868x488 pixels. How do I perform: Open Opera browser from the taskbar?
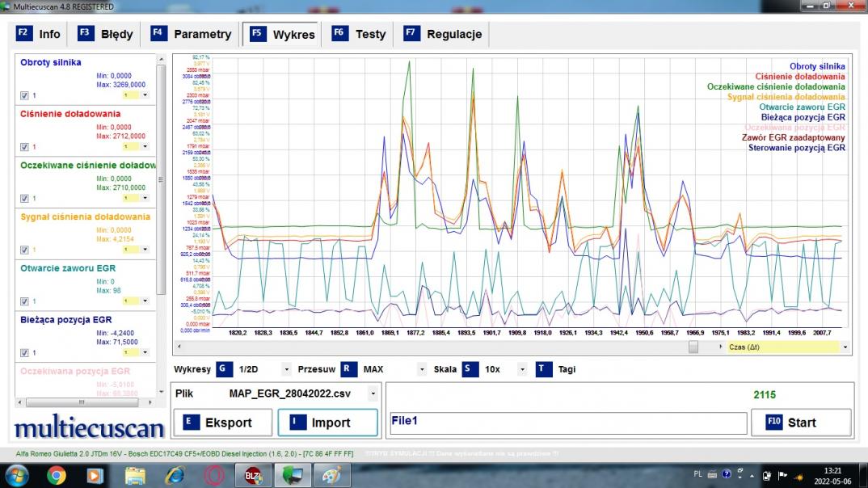213,475
